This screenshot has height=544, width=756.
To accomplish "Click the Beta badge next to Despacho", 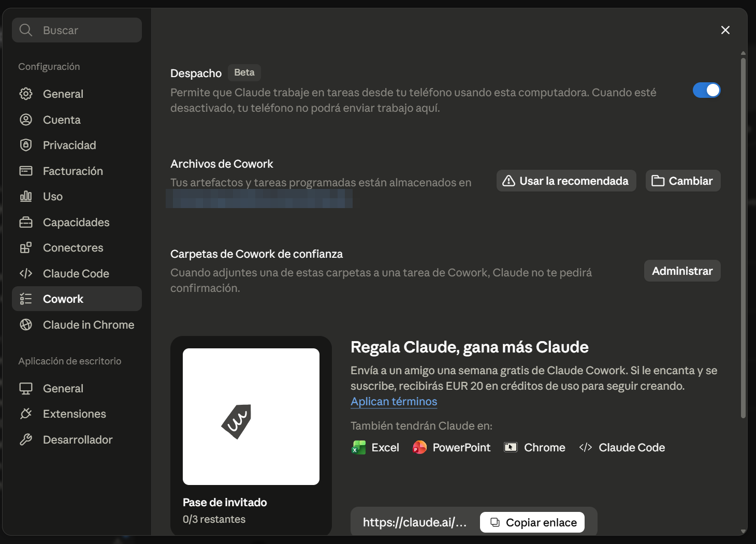I will coord(244,72).
